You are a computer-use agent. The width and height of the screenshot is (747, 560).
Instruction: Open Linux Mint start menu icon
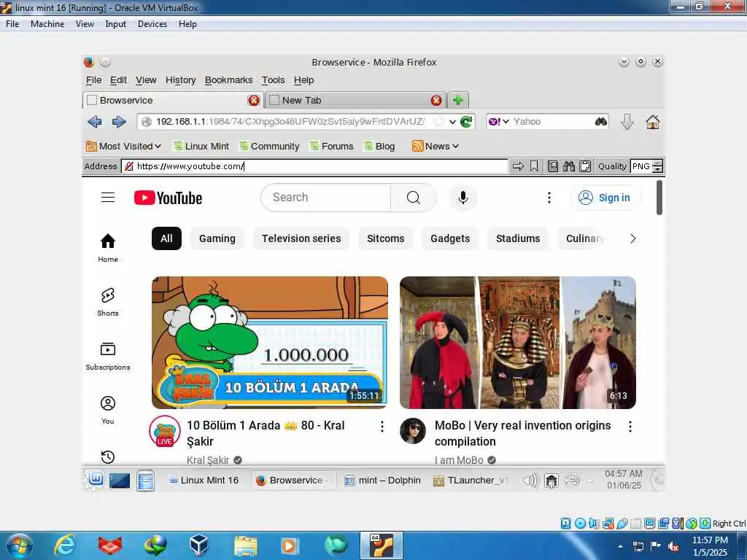pos(96,480)
